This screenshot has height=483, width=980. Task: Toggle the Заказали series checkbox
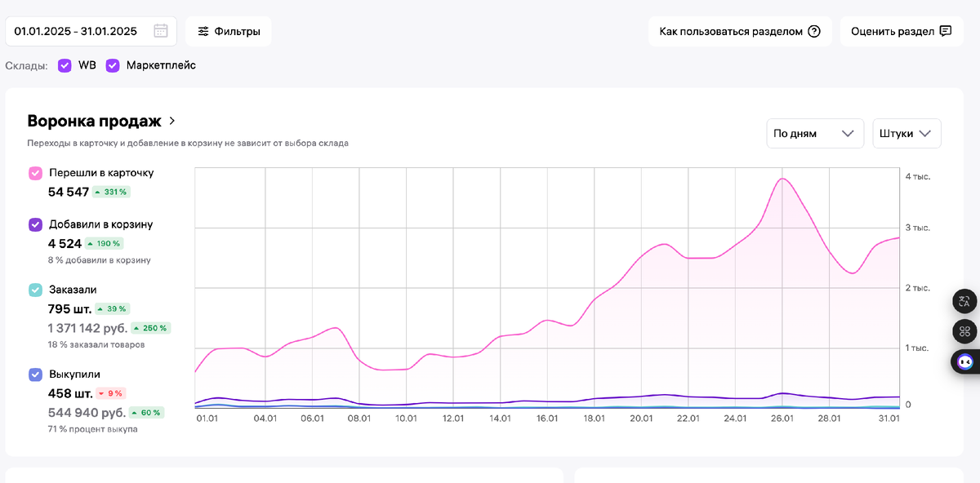pyautogui.click(x=36, y=290)
